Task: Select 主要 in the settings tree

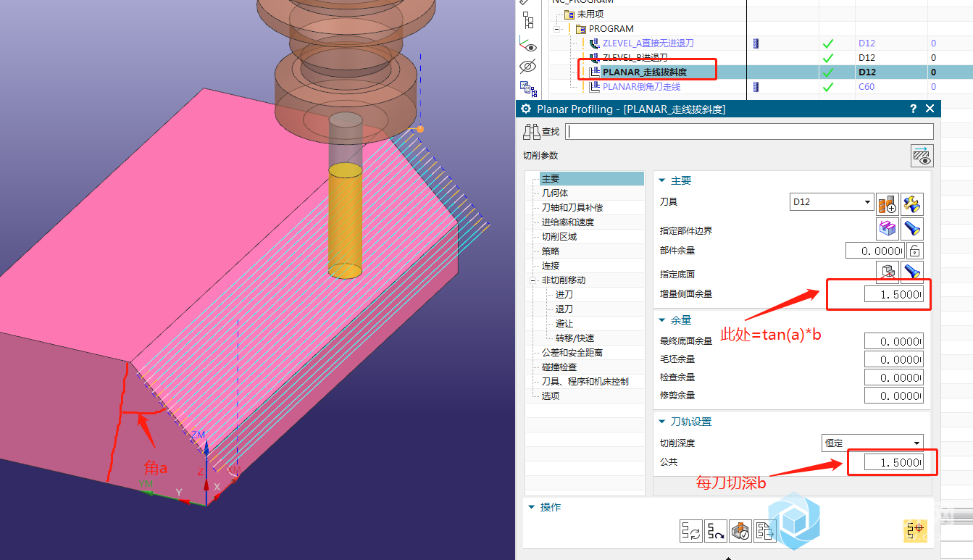Action: click(591, 179)
